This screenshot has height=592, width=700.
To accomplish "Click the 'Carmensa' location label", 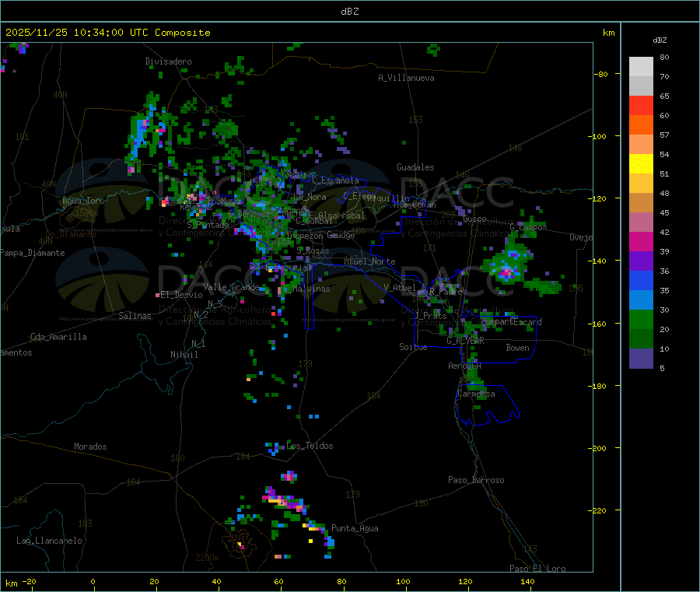I will [476, 394].
